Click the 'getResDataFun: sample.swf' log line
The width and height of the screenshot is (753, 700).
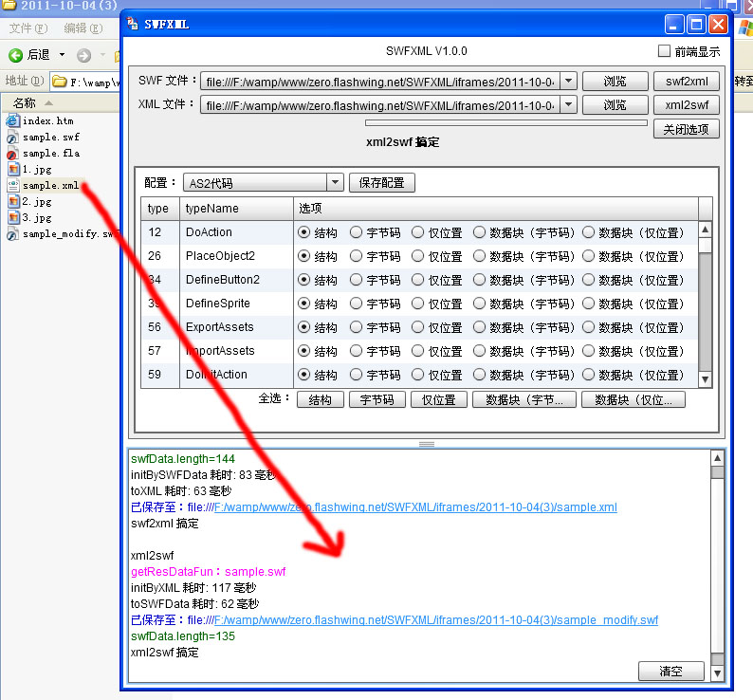(208, 572)
